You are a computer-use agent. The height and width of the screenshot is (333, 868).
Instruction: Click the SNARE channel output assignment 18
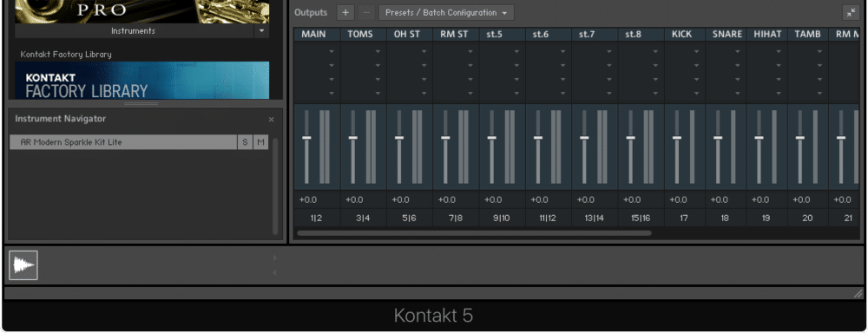(x=725, y=219)
